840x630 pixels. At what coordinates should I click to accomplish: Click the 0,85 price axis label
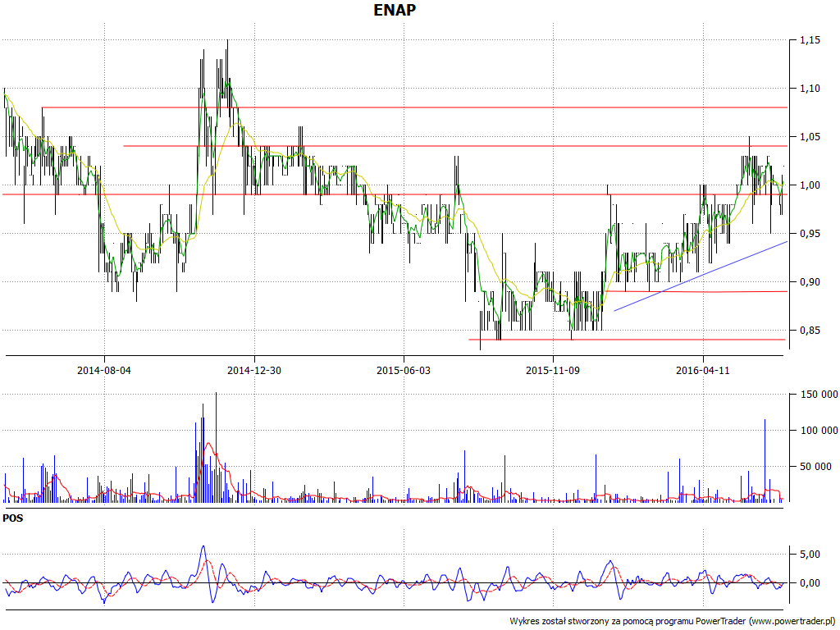810,331
